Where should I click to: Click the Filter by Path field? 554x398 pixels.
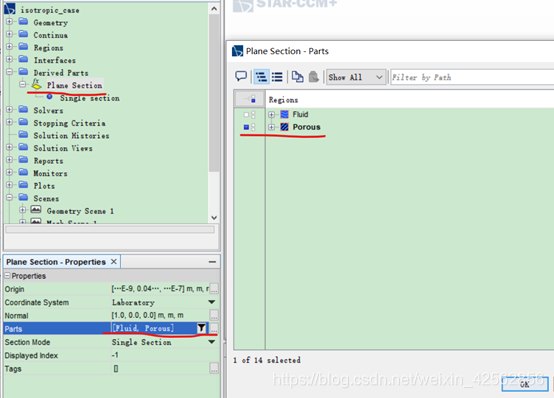pos(472,77)
